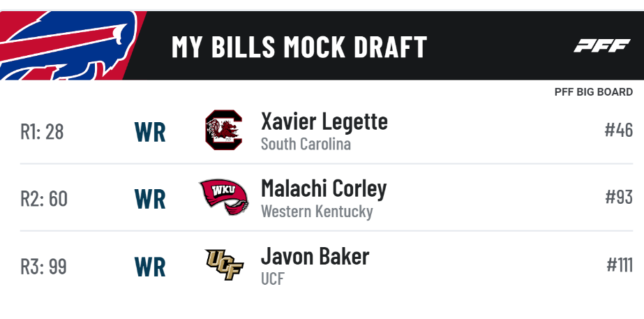Image resolution: width=644 pixels, height=319 pixels.
Task: Click the WKU Hilltoppers logo
Action: click(x=224, y=197)
